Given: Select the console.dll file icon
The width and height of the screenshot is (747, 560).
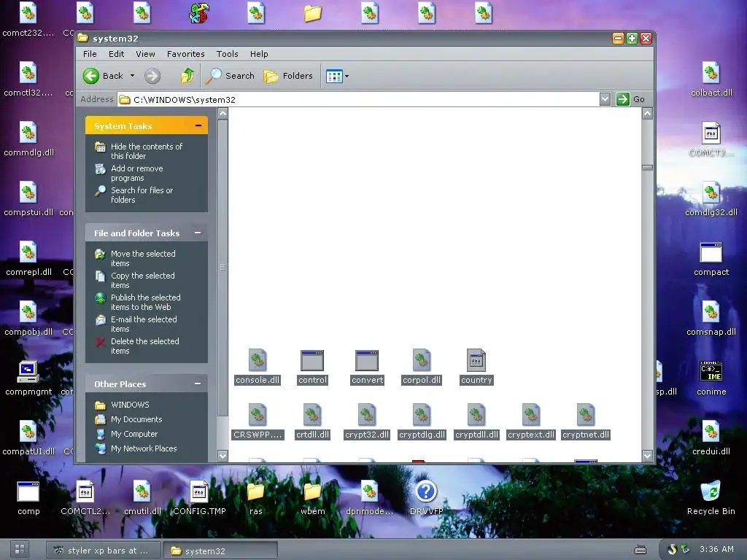Looking at the screenshot, I should pos(258,360).
